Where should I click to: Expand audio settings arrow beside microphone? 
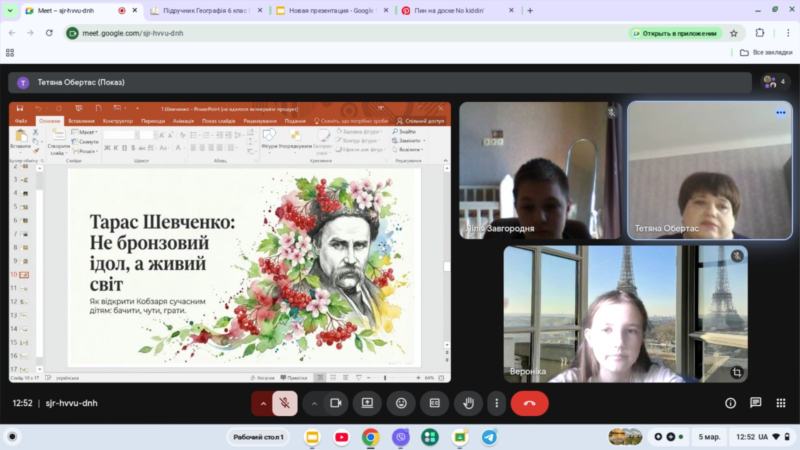263,403
